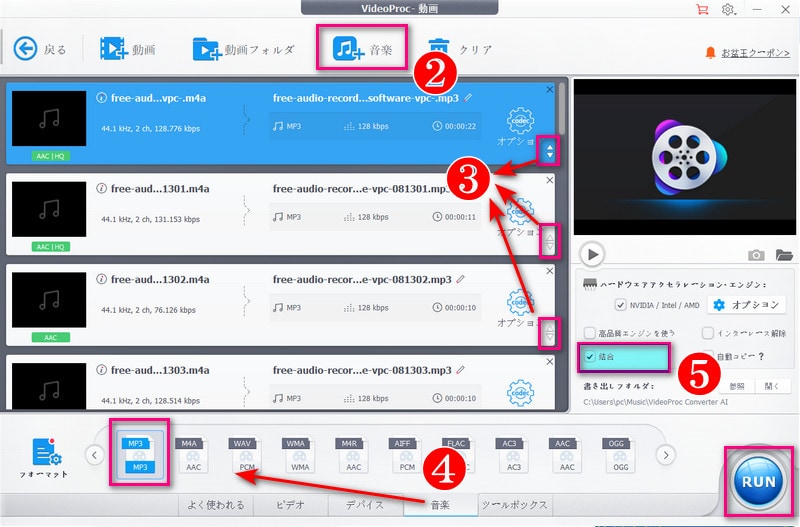Select MP3 output format
The height and width of the screenshot is (527, 800).
click(x=140, y=455)
